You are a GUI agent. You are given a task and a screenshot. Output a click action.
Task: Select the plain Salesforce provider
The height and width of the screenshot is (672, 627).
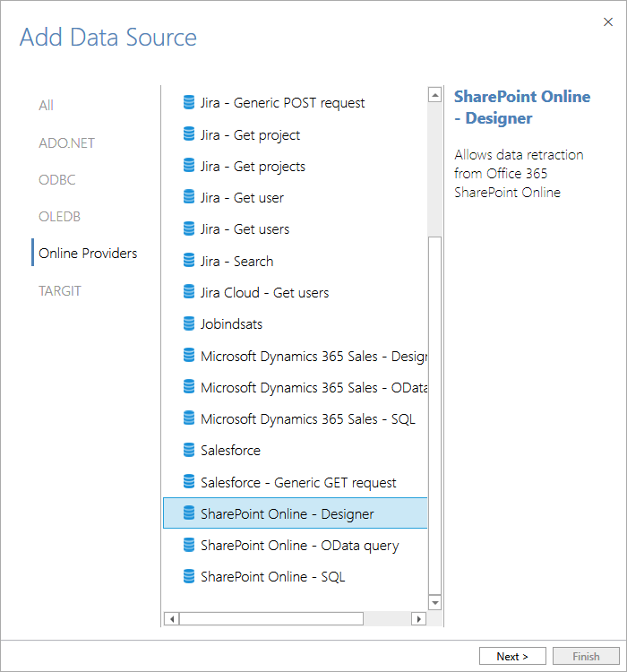pos(295,451)
